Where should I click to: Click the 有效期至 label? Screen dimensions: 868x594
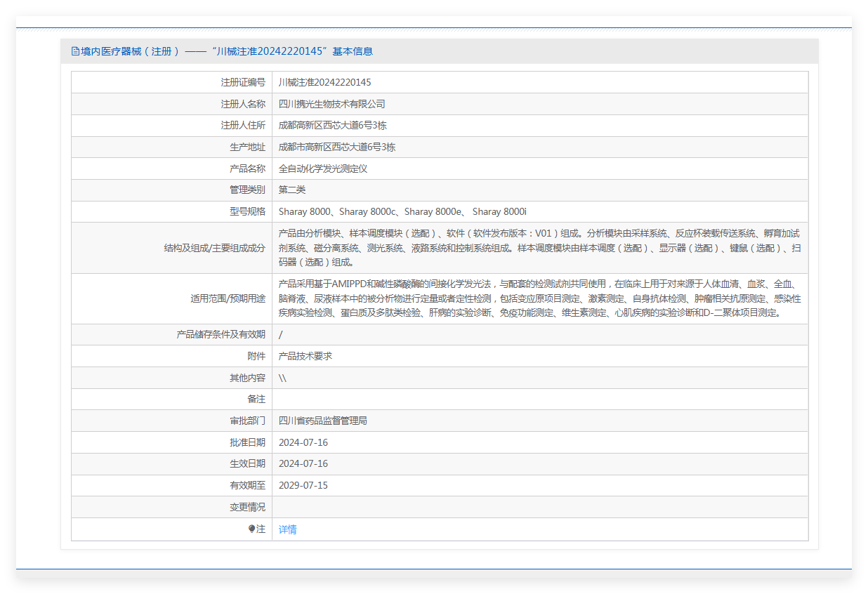pos(248,485)
